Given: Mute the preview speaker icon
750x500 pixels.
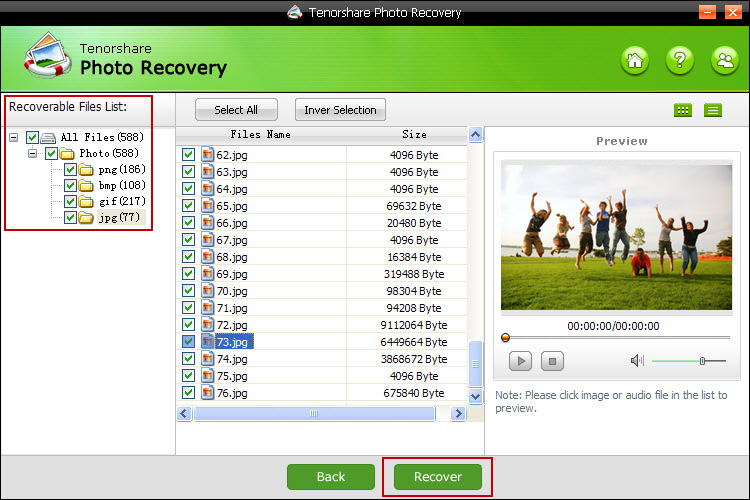Looking at the screenshot, I should [636, 360].
